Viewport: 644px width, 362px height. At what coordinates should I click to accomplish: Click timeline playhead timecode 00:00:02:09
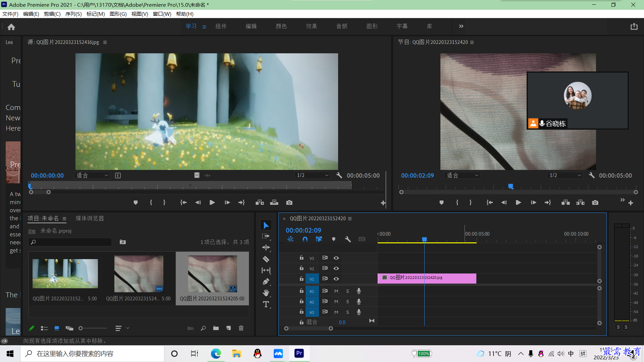coord(303,230)
